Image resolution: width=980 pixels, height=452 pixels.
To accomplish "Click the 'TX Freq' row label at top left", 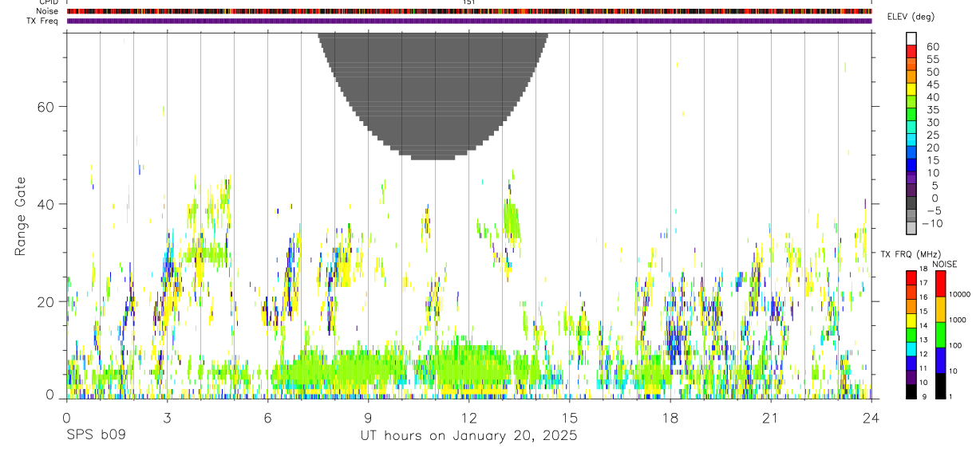I will pos(42,21).
